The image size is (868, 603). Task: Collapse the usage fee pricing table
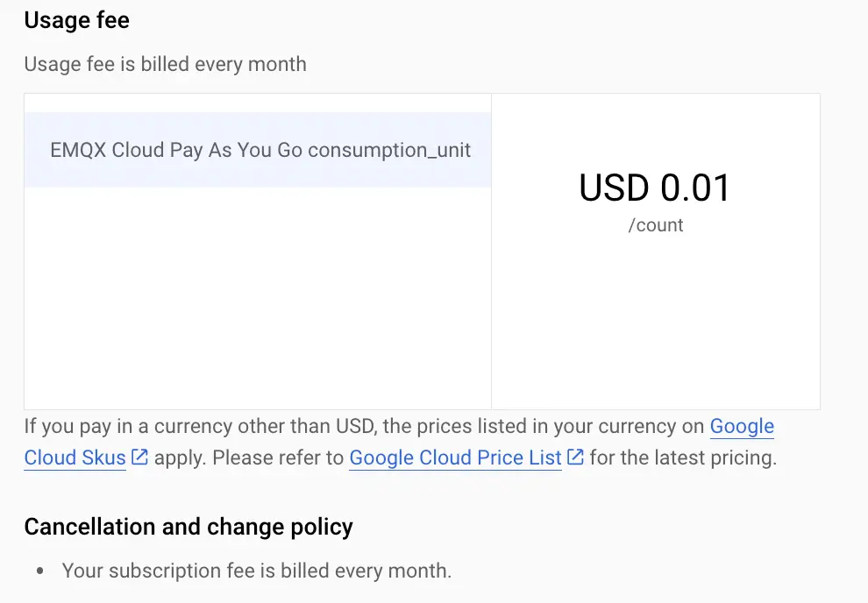tap(421, 250)
